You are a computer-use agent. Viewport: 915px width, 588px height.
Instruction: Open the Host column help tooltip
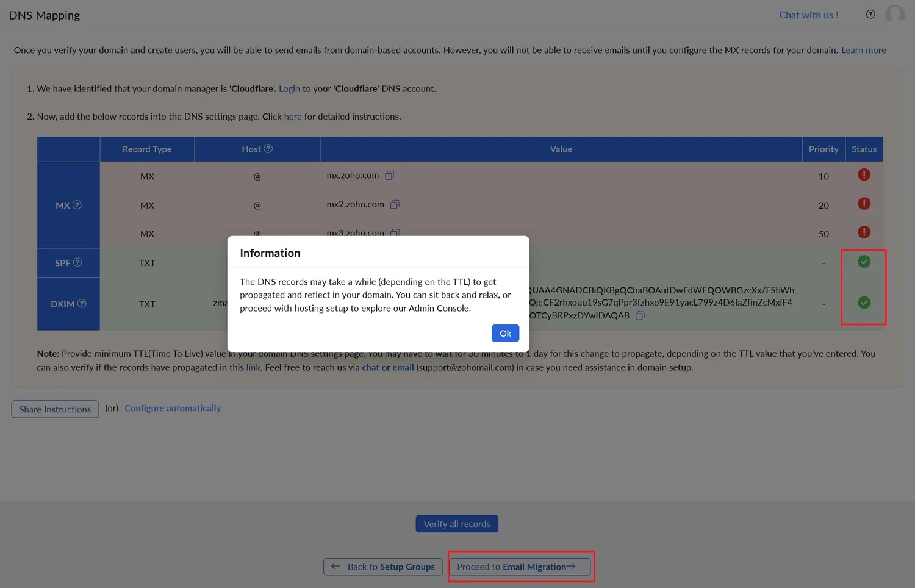pyautogui.click(x=268, y=149)
